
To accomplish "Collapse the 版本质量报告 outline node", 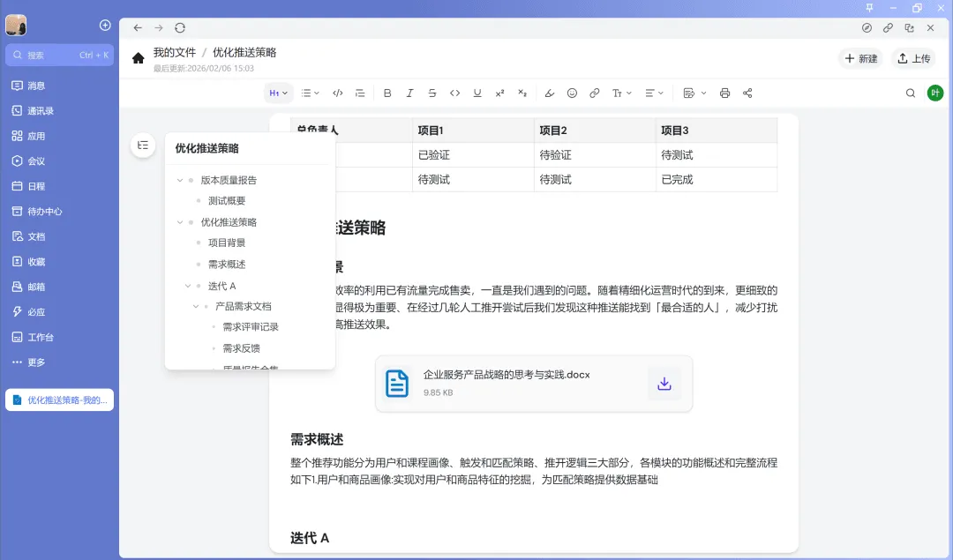I will 180,181.
